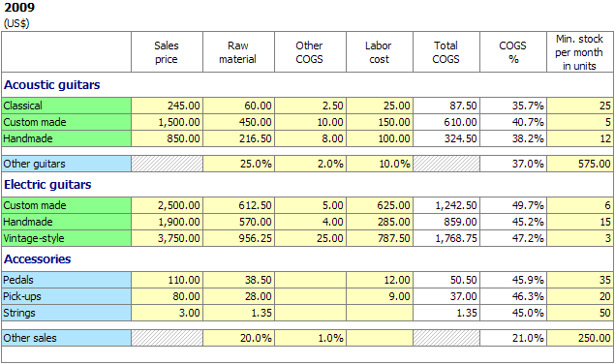Select Strings raw material 1.35

click(x=239, y=313)
